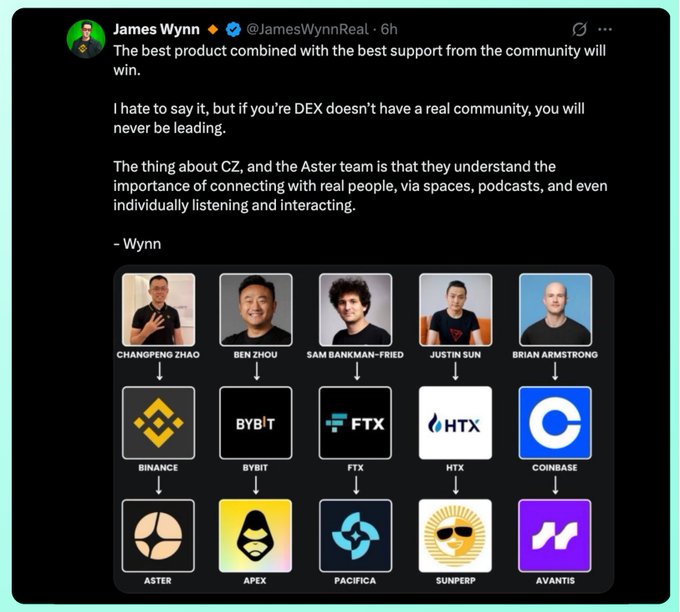Open the three-dot more options menu
The image size is (680, 612).
click(605, 29)
